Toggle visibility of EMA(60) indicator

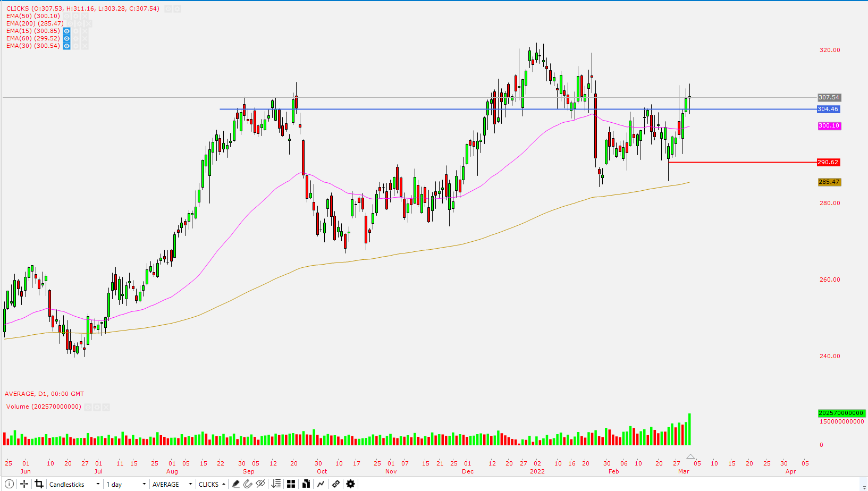tap(66, 38)
